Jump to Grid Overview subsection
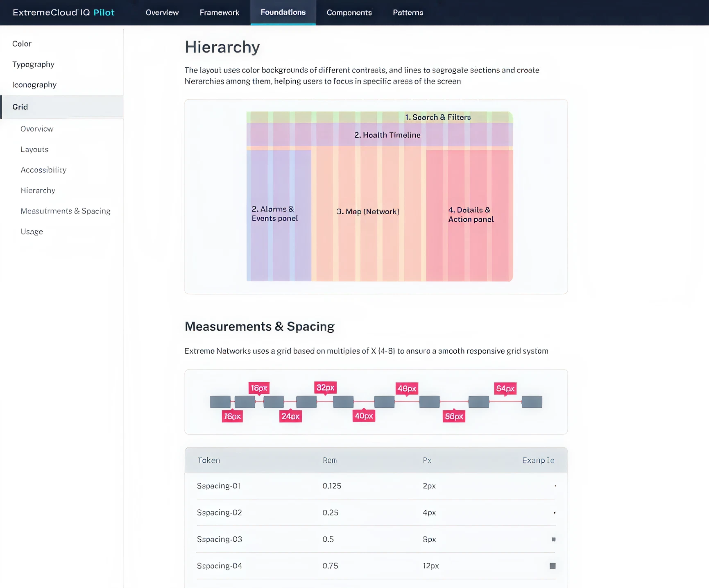709x588 pixels. click(x=37, y=129)
